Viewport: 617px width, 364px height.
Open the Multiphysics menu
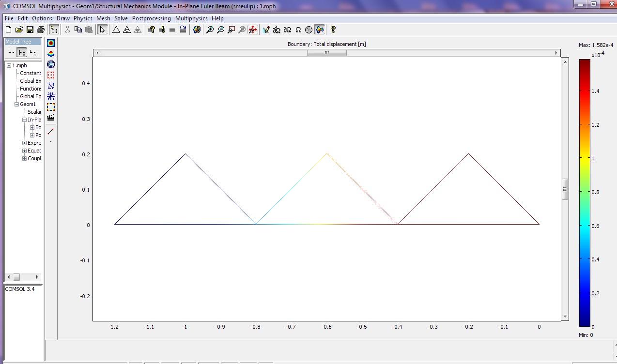pyautogui.click(x=191, y=18)
